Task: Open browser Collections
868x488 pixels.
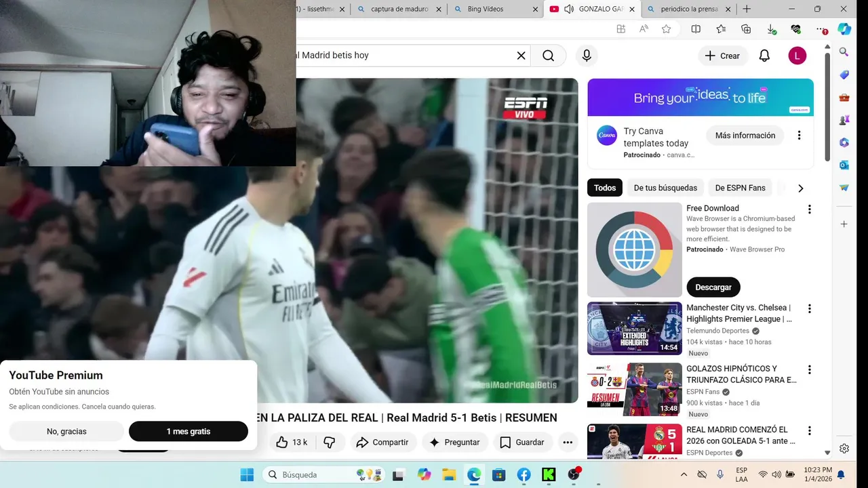Action: coord(746,29)
